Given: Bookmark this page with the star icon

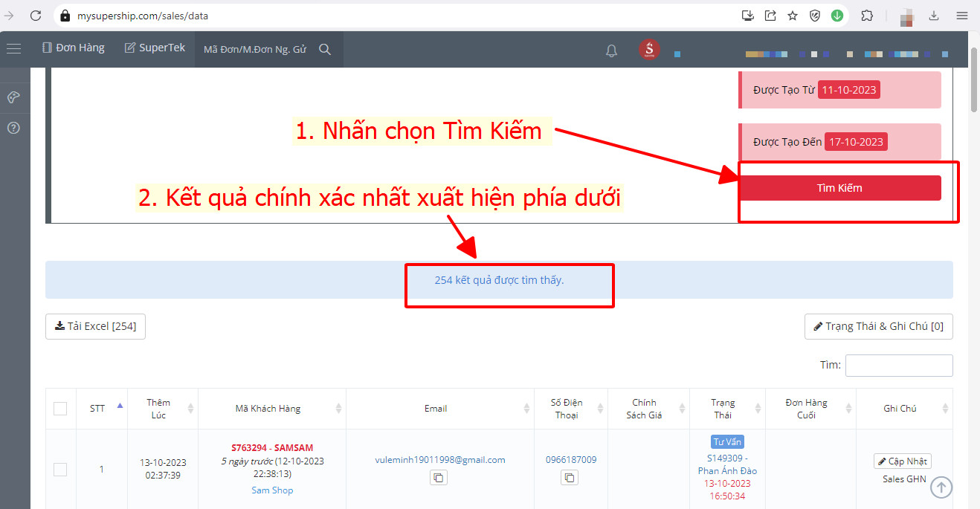Looking at the screenshot, I should click(x=793, y=15).
